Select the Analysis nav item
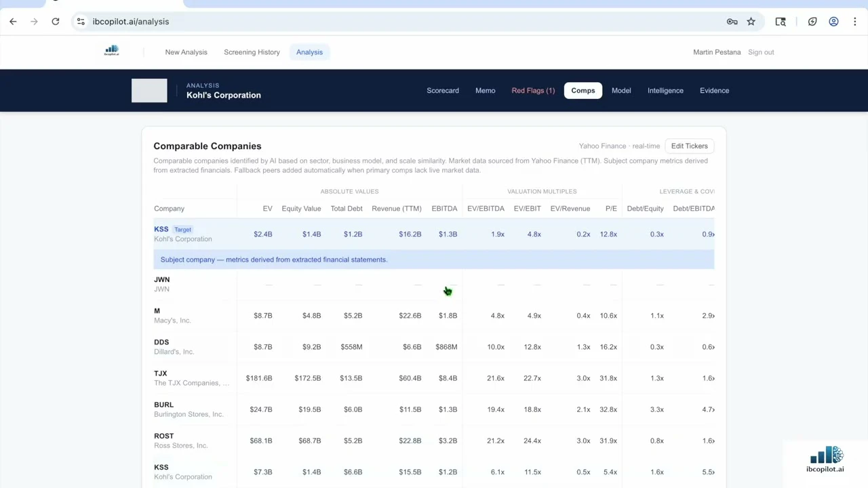868x488 pixels. coord(309,52)
